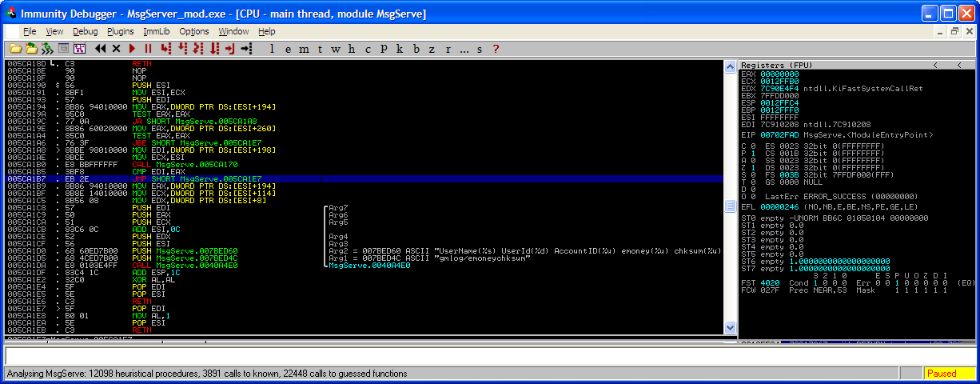This screenshot has height=384, width=980.
Task: Select the ADD ESP,1C instruction row
Action: pos(365,272)
